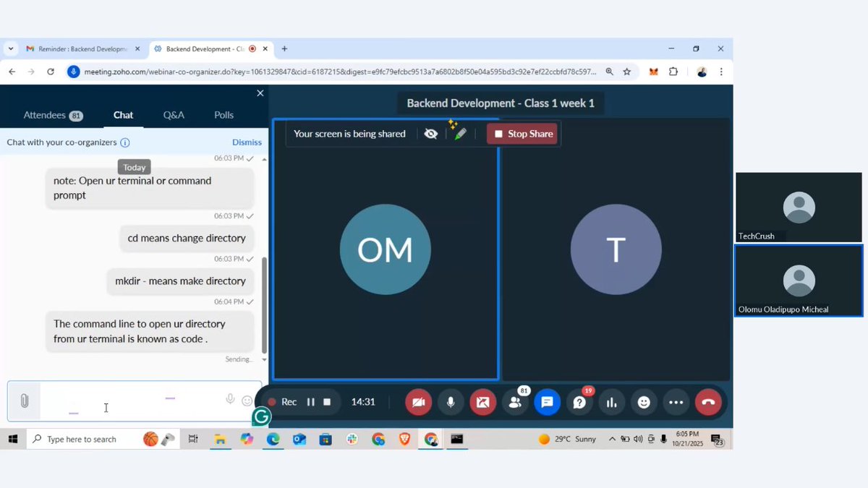The image size is (868, 488).
Task: Bookmark this page with star icon
Action: 627,72
